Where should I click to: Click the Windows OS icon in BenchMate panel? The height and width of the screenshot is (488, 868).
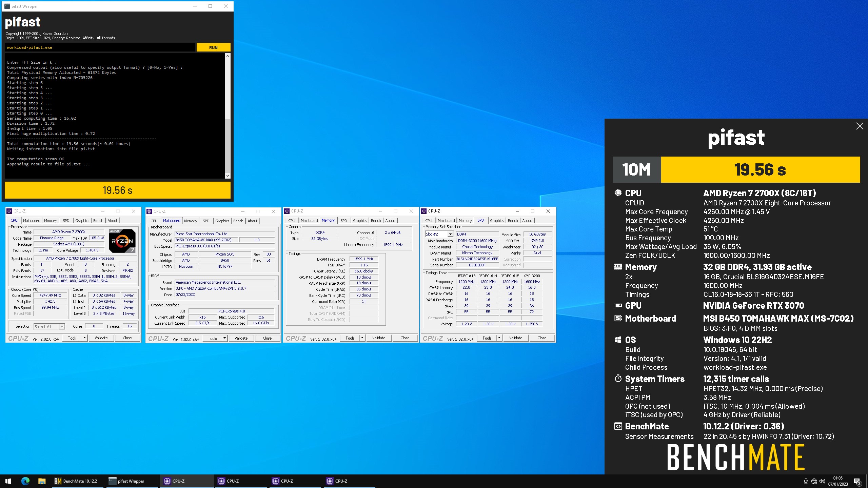(618, 340)
